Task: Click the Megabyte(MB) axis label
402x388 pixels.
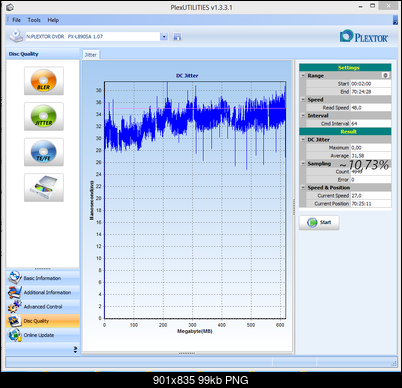Action: coord(195,331)
